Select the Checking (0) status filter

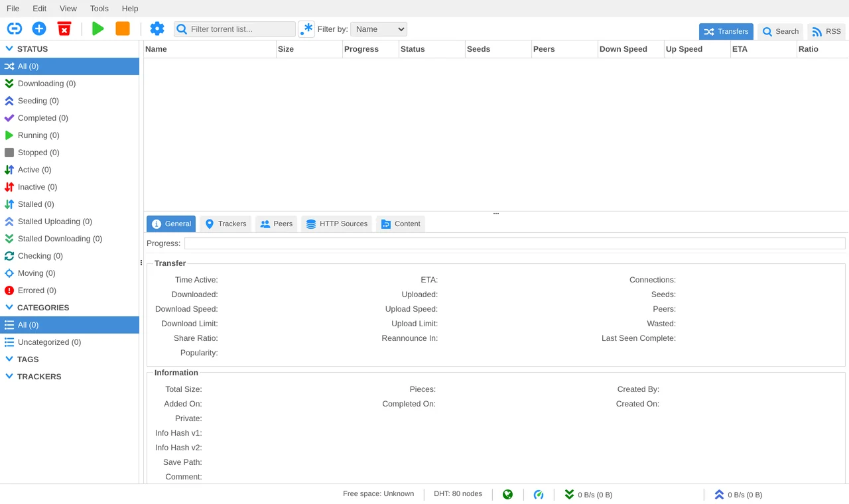pos(70,256)
